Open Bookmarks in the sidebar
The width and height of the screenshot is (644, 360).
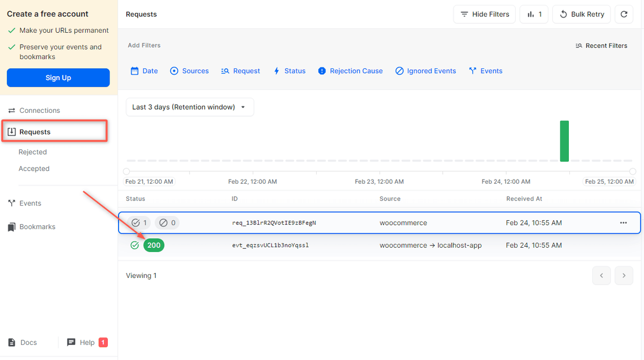coord(37,227)
